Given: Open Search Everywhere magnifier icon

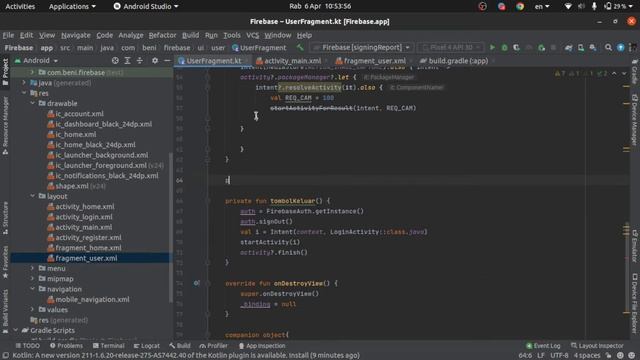Looking at the screenshot, I should click(x=608, y=48).
